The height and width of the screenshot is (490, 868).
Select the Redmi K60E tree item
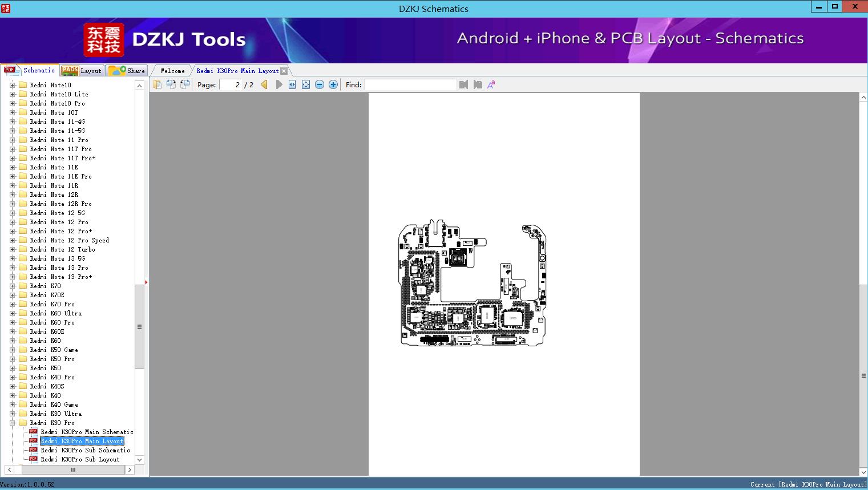47,331
